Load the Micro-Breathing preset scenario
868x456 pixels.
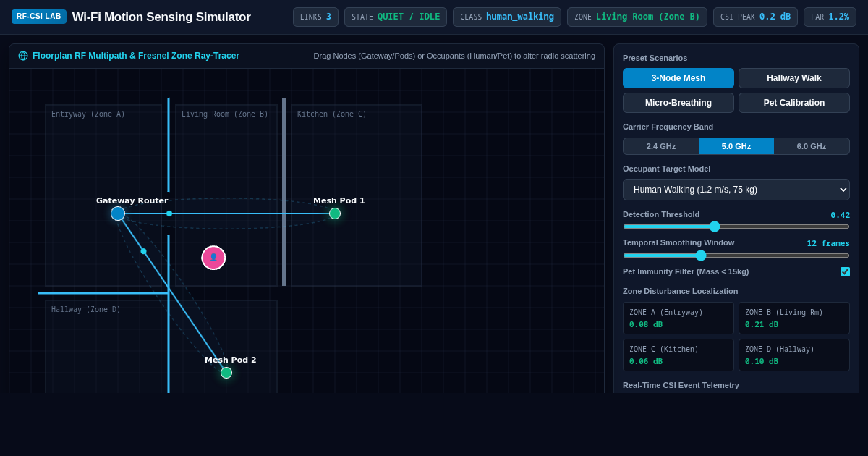[678, 103]
